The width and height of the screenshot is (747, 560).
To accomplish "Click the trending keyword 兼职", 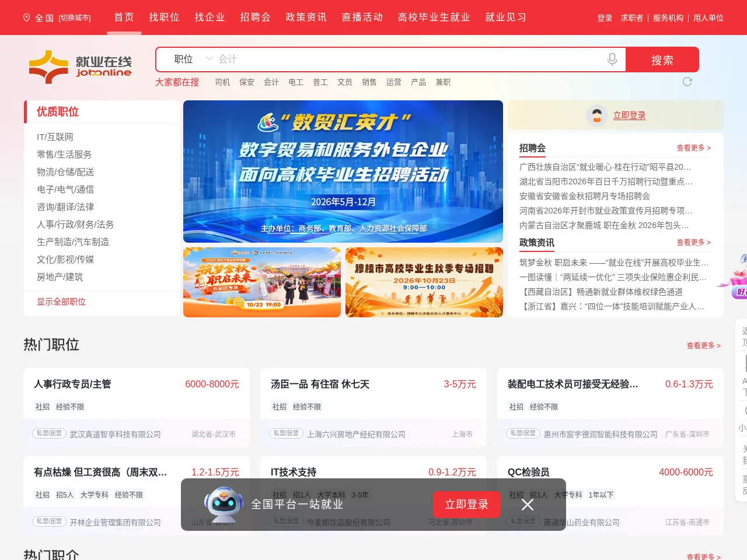I will (443, 82).
